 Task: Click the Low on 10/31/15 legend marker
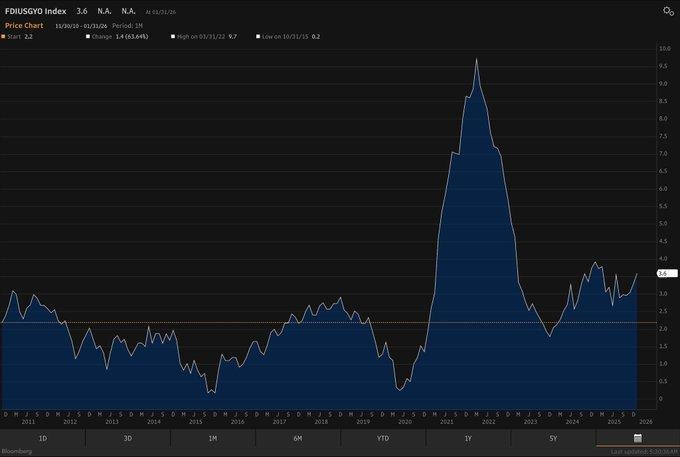(x=258, y=36)
